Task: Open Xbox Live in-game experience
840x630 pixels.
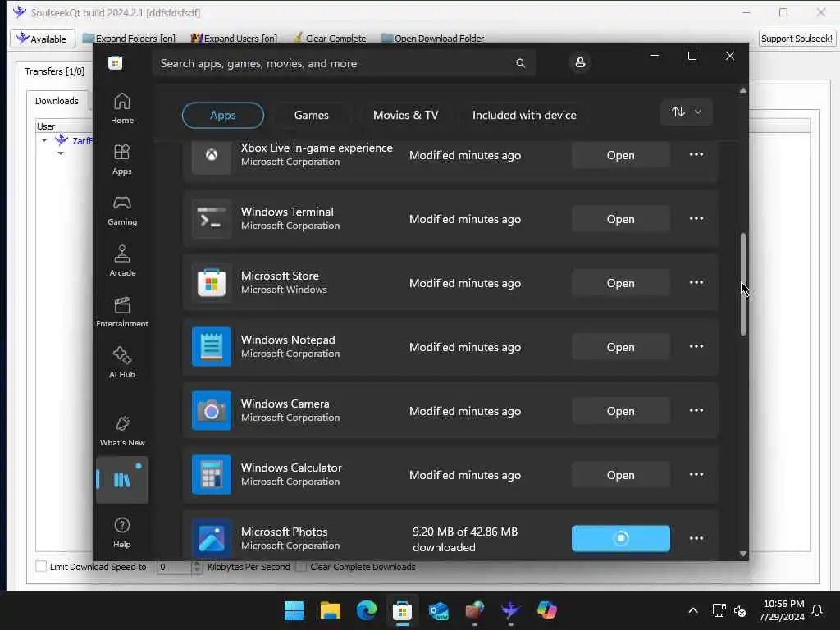Action: tap(620, 155)
